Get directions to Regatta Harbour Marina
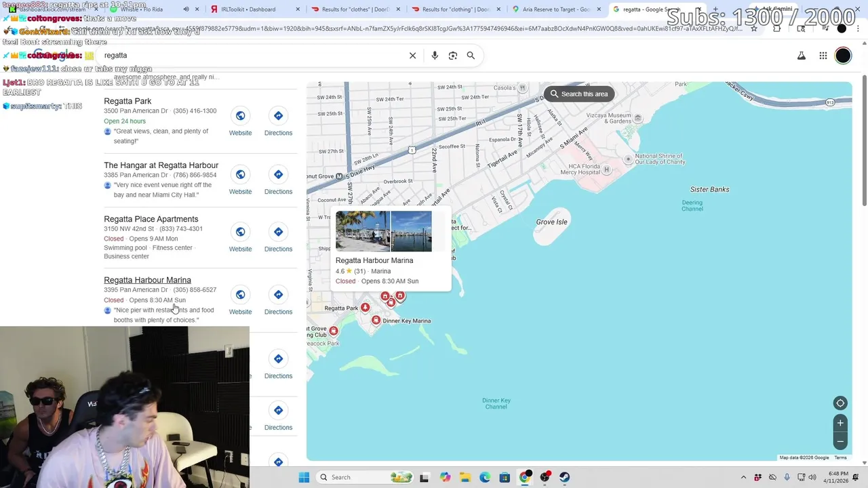Viewport: 868px width, 488px height. 278,295
